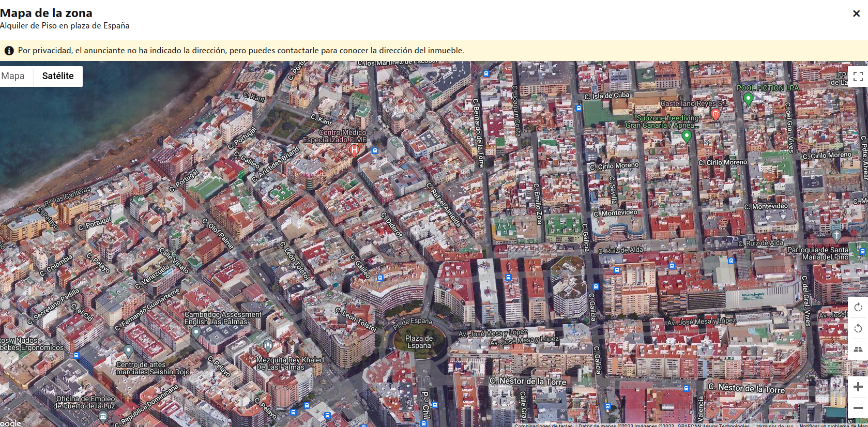Open the Términos de uso link
Screen dimensions: 868x427
tap(774, 425)
